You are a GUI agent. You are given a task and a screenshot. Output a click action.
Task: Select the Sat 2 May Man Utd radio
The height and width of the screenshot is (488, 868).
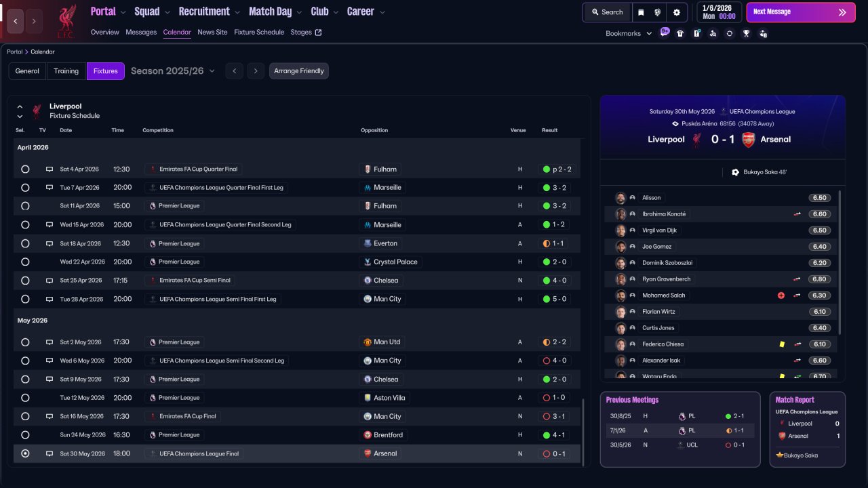(25, 342)
